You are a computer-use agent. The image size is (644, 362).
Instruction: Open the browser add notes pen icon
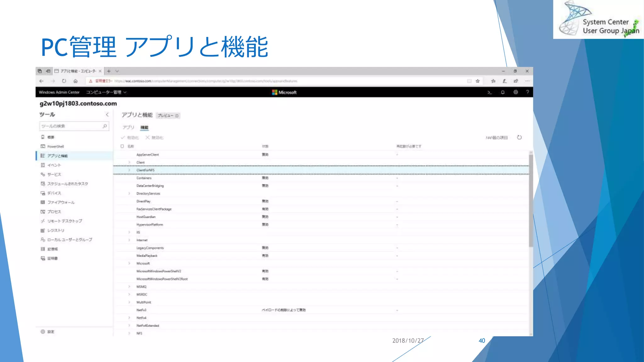tap(505, 81)
